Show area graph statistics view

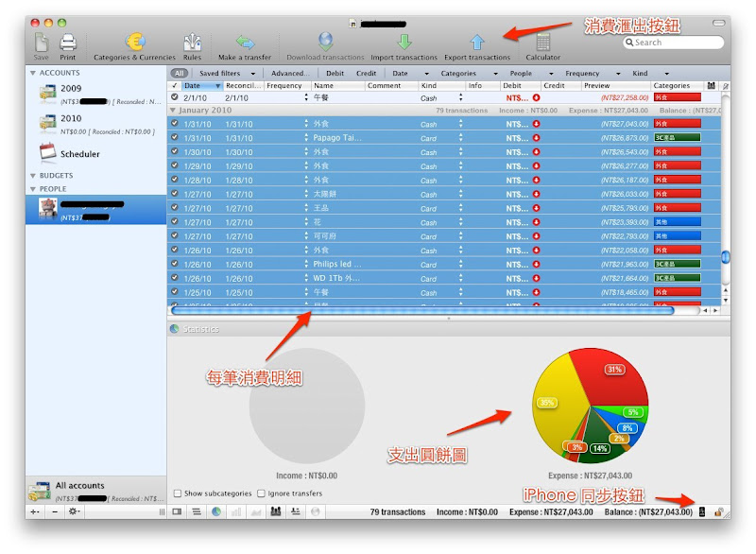pos(256,511)
